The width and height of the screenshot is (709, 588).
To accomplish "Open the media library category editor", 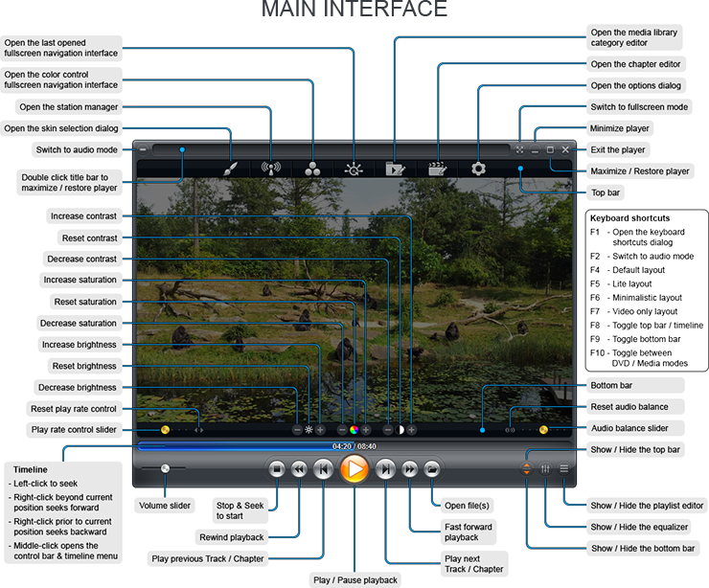I will point(395,169).
